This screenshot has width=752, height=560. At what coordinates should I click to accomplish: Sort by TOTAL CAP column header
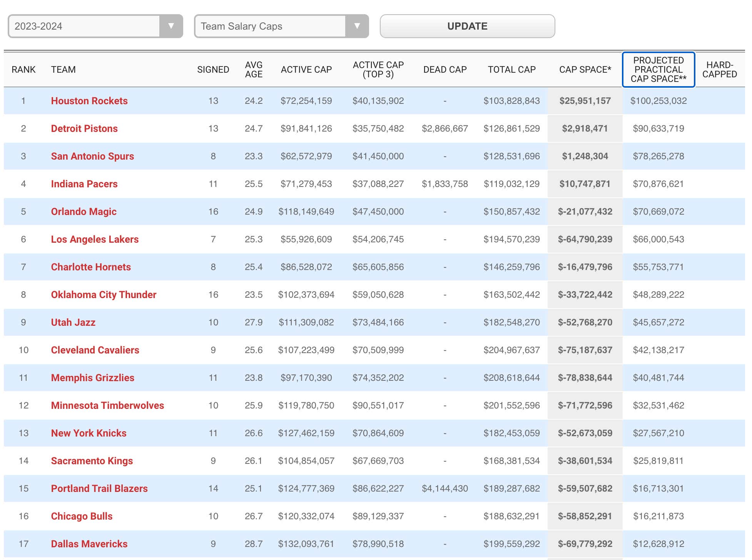tap(512, 70)
